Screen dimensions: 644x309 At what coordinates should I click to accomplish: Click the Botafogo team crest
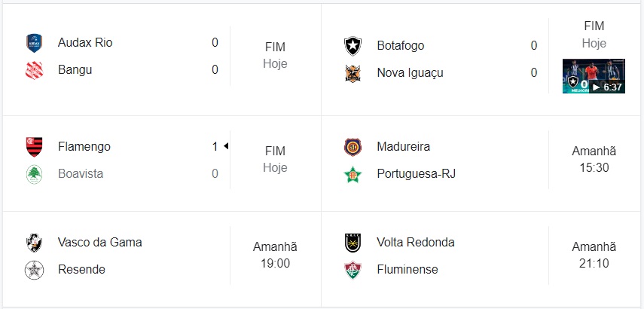pyautogui.click(x=353, y=45)
